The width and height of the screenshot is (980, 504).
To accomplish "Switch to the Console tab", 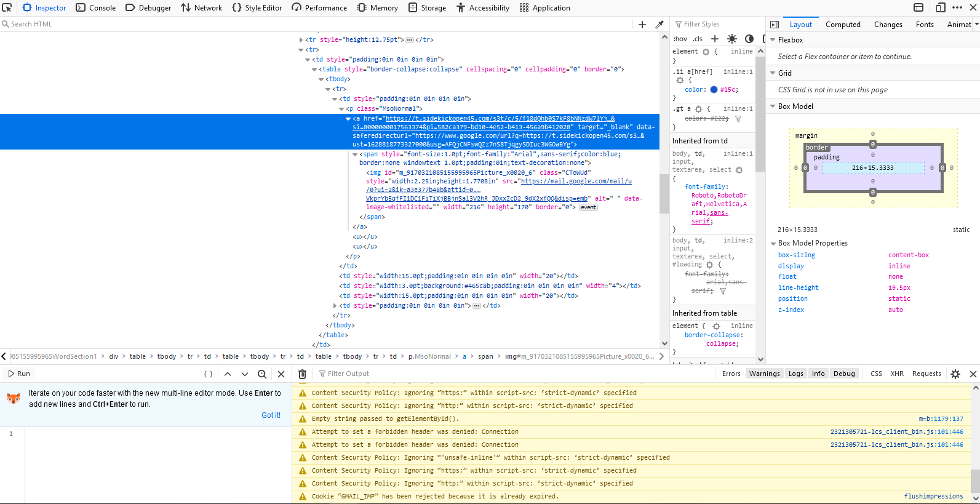I will coord(96,7).
